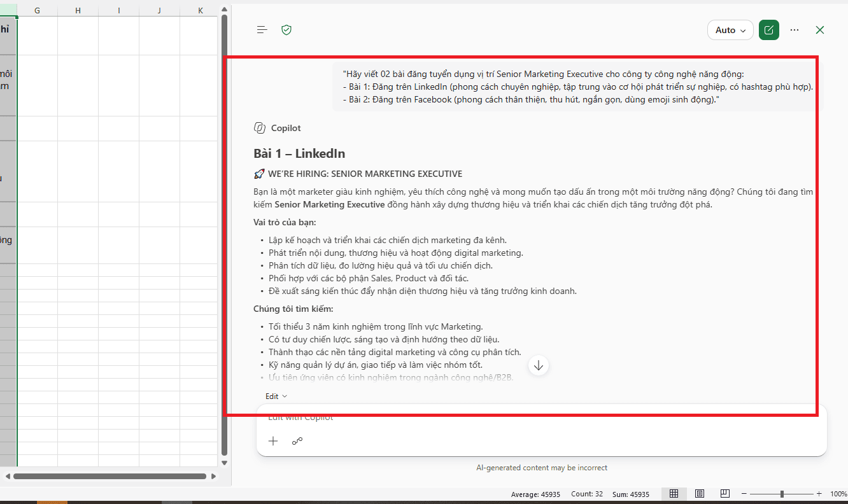Select column G header
This screenshot has width=848, height=504.
pyautogui.click(x=37, y=10)
